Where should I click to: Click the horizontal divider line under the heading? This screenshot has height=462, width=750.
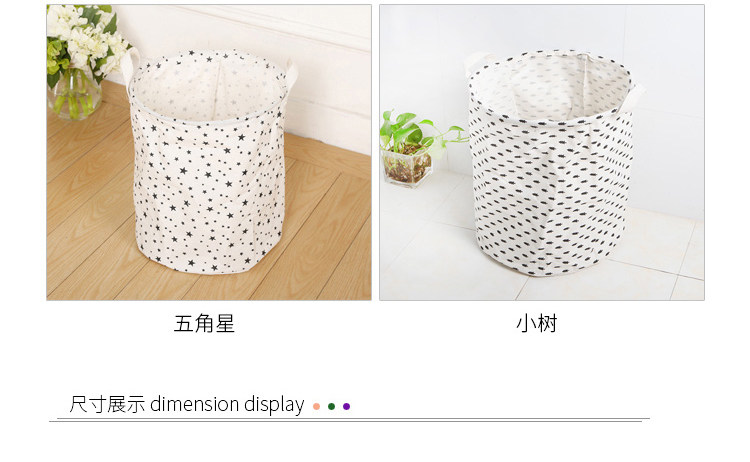click(x=349, y=420)
